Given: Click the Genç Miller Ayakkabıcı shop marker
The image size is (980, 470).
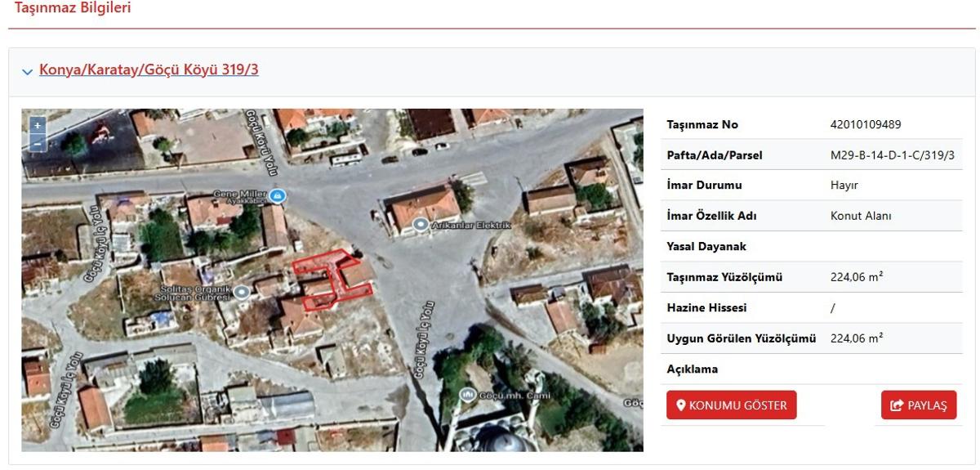Looking at the screenshot, I should [x=278, y=196].
